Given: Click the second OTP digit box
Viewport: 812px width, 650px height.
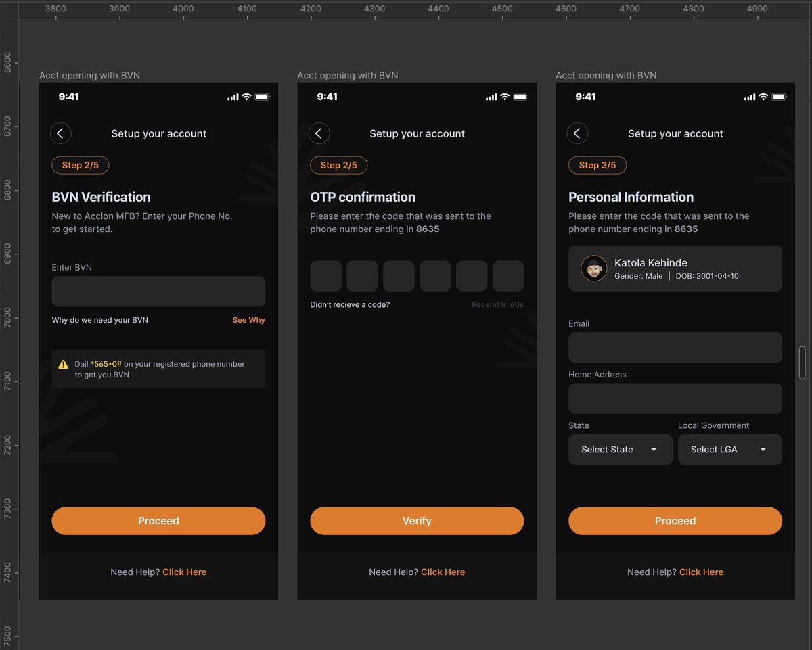Looking at the screenshot, I should pyautogui.click(x=362, y=276).
